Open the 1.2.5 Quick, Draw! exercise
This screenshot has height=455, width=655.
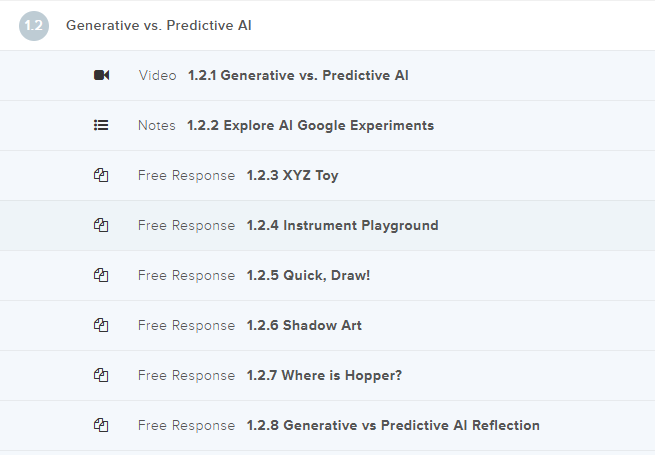[308, 275]
